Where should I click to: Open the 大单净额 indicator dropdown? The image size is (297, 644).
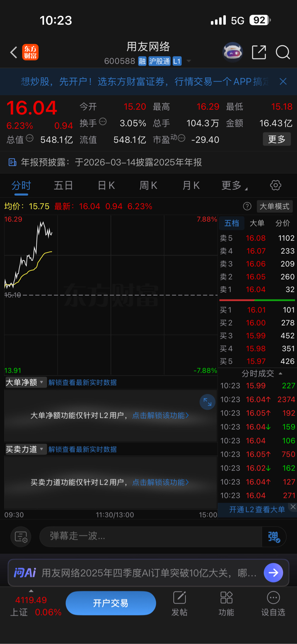coord(26,383)
